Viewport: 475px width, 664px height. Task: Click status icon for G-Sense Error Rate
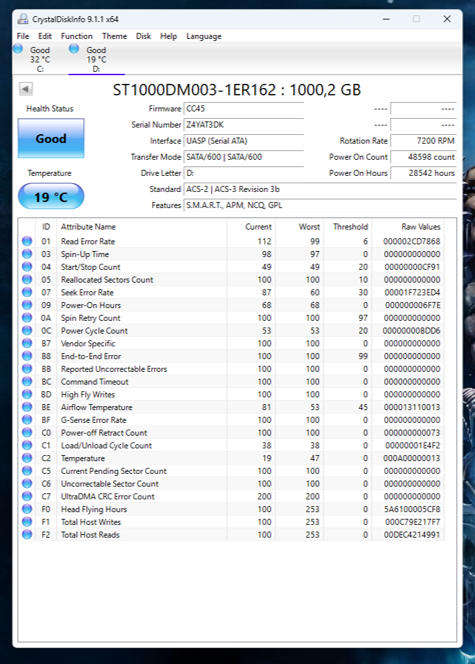click(27, 419)
